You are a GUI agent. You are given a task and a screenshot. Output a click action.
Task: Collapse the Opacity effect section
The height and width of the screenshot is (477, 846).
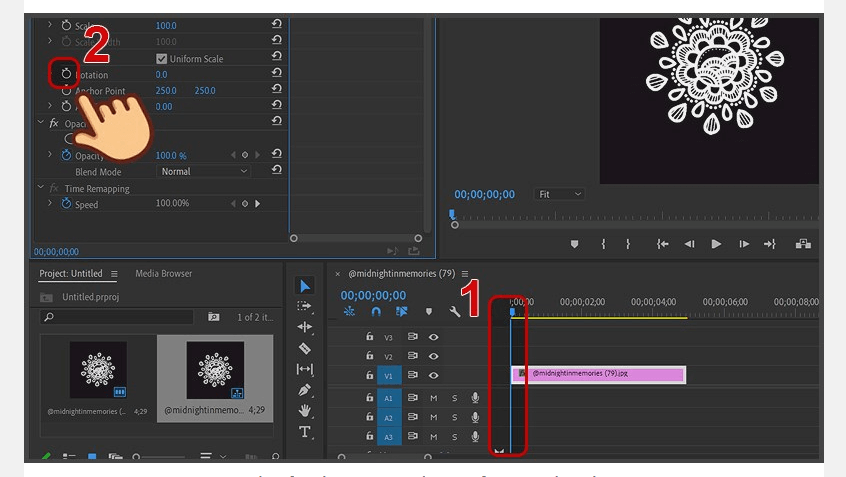[x=41, y=122]
